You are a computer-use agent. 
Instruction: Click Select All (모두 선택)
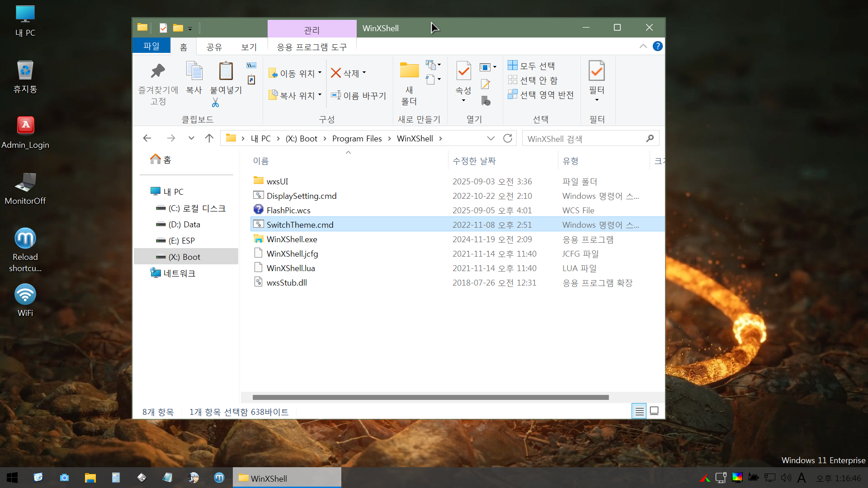point(532,66)
